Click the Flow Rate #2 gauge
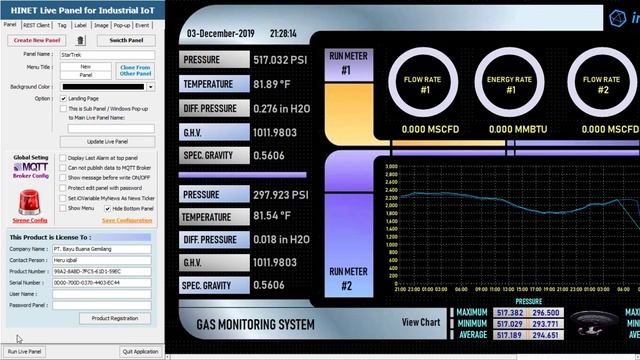This screenshot has width=640, height=360. pos(602,83)
